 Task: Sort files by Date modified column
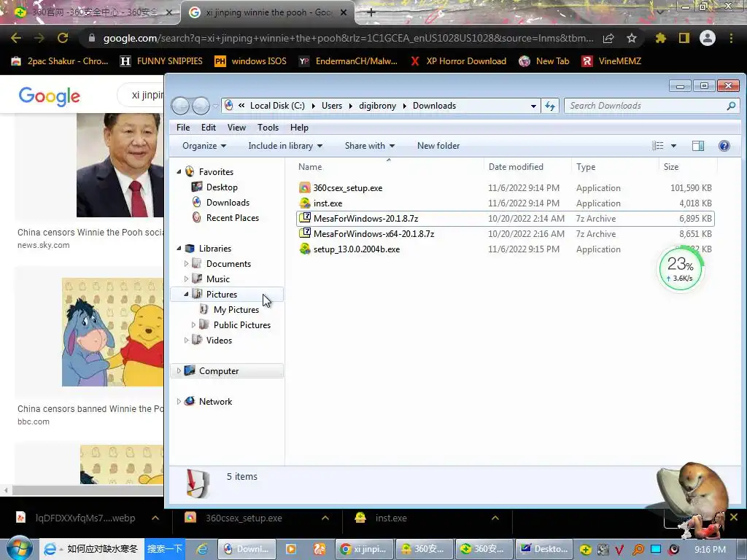point(527,167)
